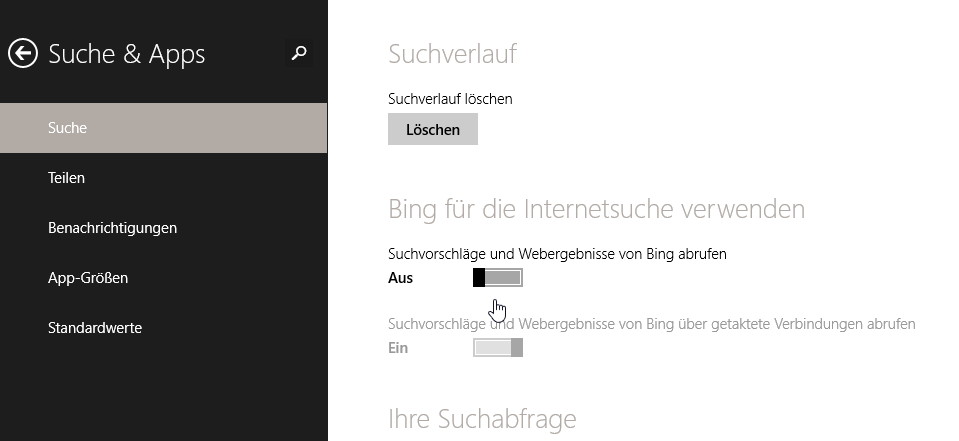Open search via the magnifier icon
Viewport: 959px width, 441px height.
click(298, 53)
